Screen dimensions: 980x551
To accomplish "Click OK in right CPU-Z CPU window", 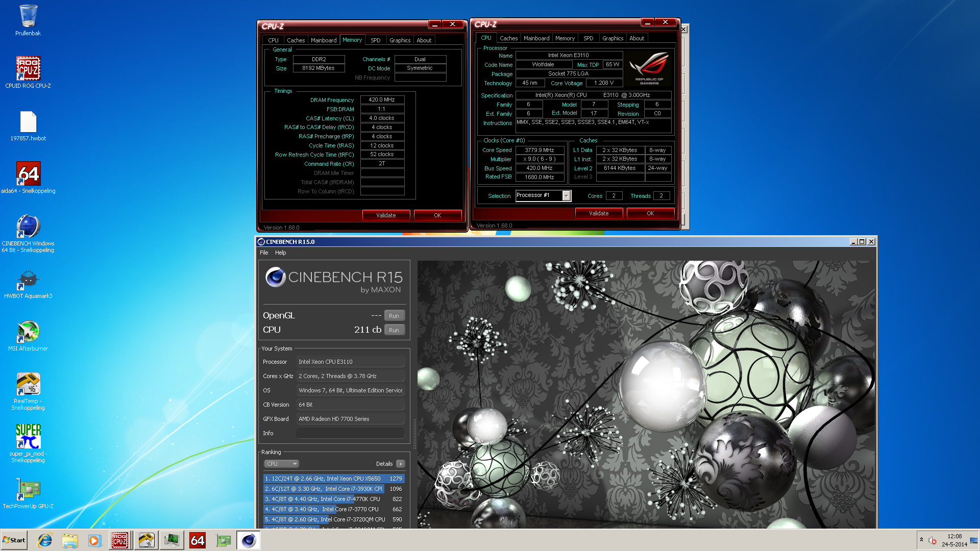I will pos(650,213).
